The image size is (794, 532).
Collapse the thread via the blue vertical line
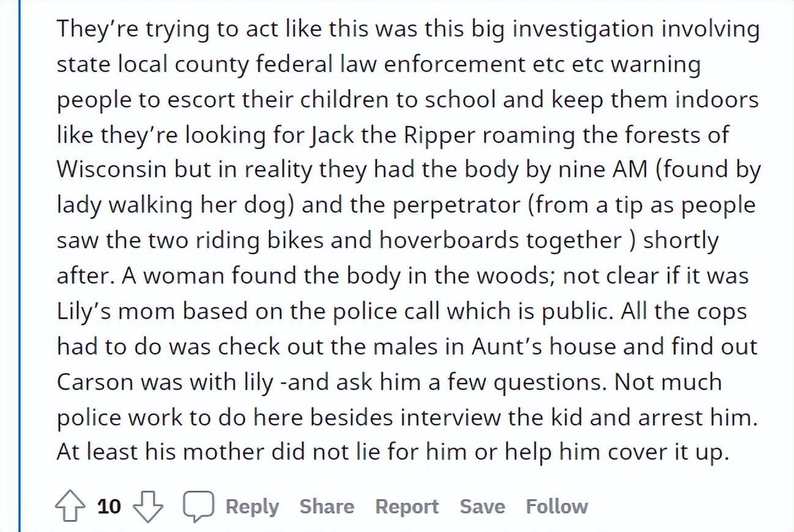point(20,266)
